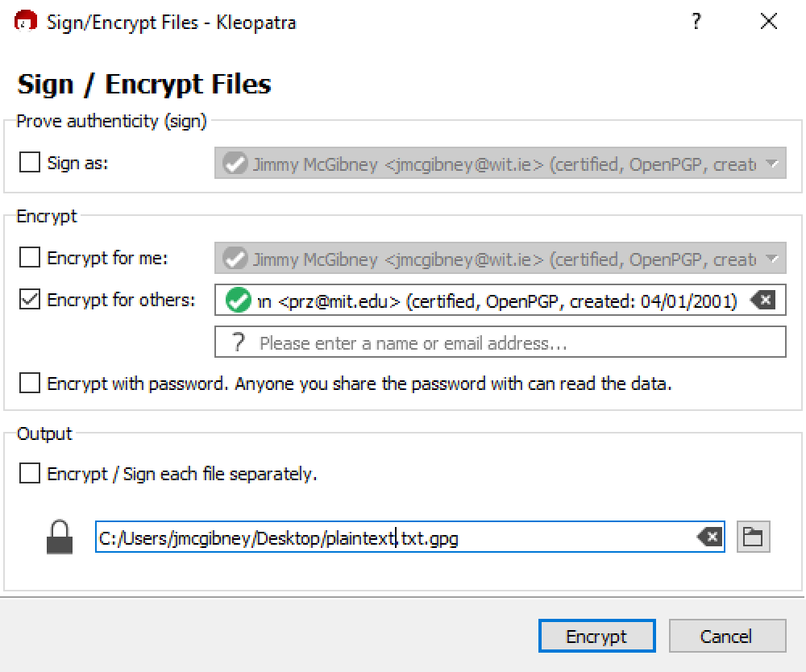Open context help via the question mark

point(695,22)
